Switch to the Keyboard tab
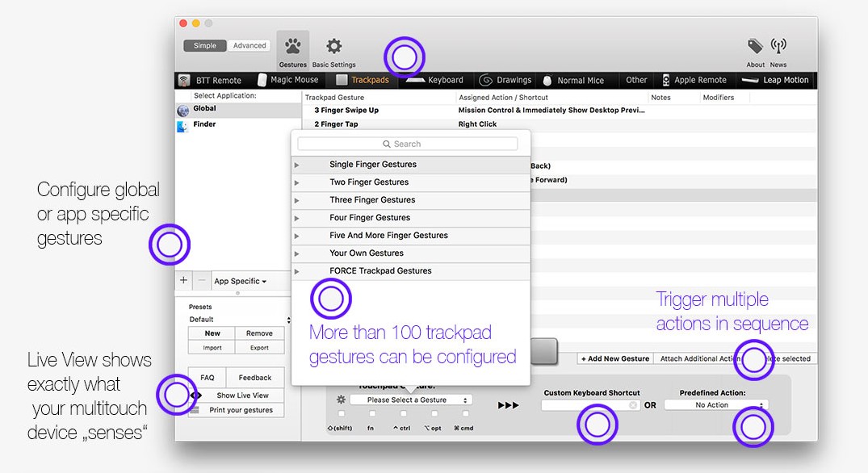The image size is (868, 473). coord(435,80)
